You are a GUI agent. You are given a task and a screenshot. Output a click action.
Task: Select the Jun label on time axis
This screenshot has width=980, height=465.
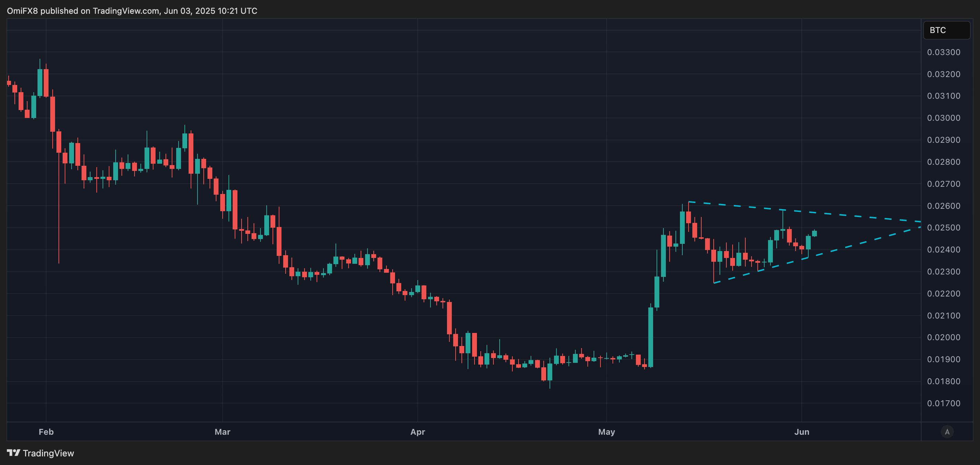tap(801, 432)
